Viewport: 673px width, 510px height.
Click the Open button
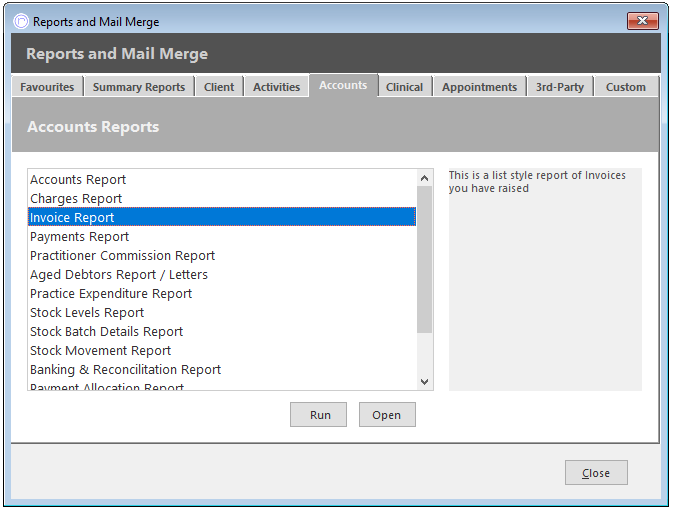click(x=387, y=415)
